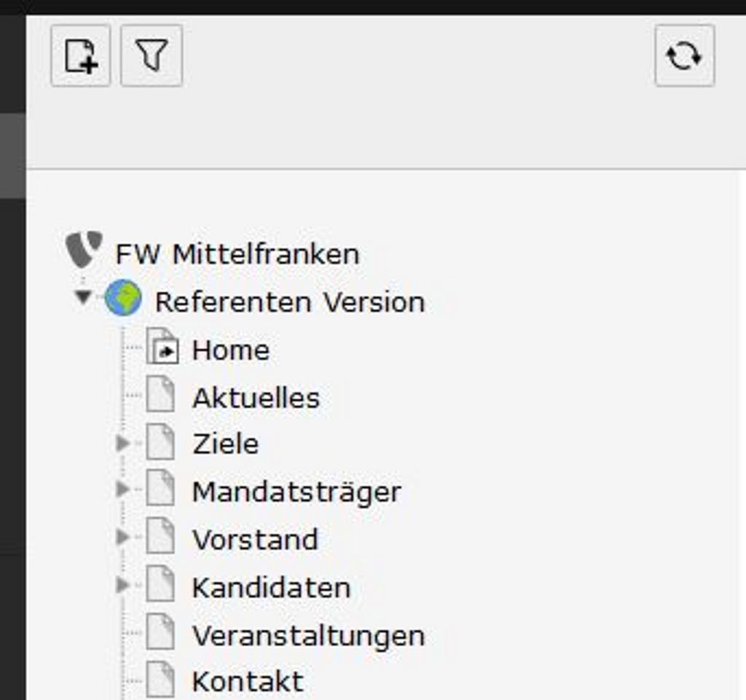Open the page tree filter

152,55
